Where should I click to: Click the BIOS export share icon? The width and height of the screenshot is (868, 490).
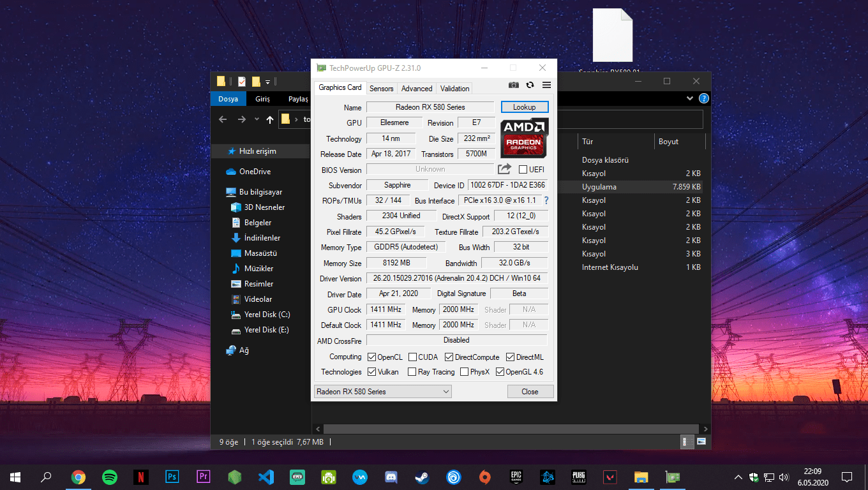(504, 169)
